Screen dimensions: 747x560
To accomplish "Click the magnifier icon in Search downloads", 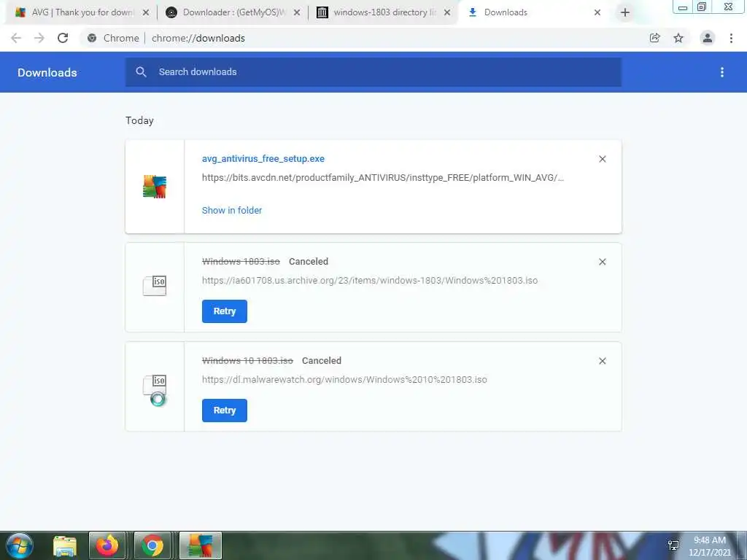I will (141, 72).
